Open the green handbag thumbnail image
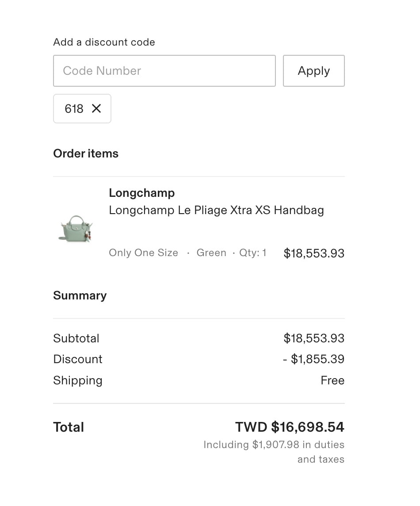420x506 pixels. [x=76, y=229]
